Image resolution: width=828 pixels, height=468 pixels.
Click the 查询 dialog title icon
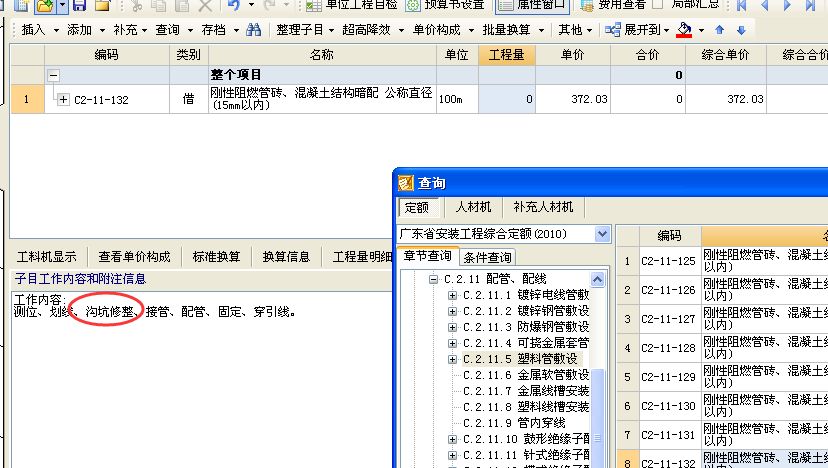tap(406, 183)
